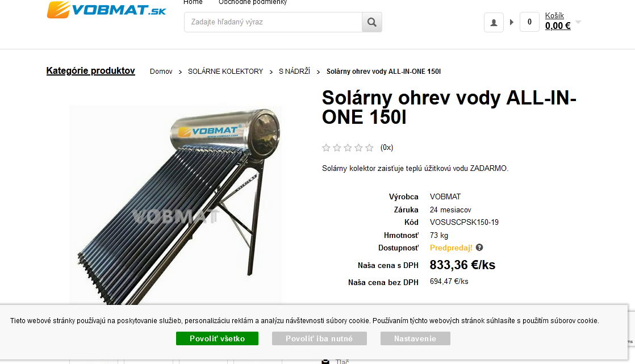The image size is (635, 364).
Task: Click the VOBMAT.sk logo
Action: (107, 10)
